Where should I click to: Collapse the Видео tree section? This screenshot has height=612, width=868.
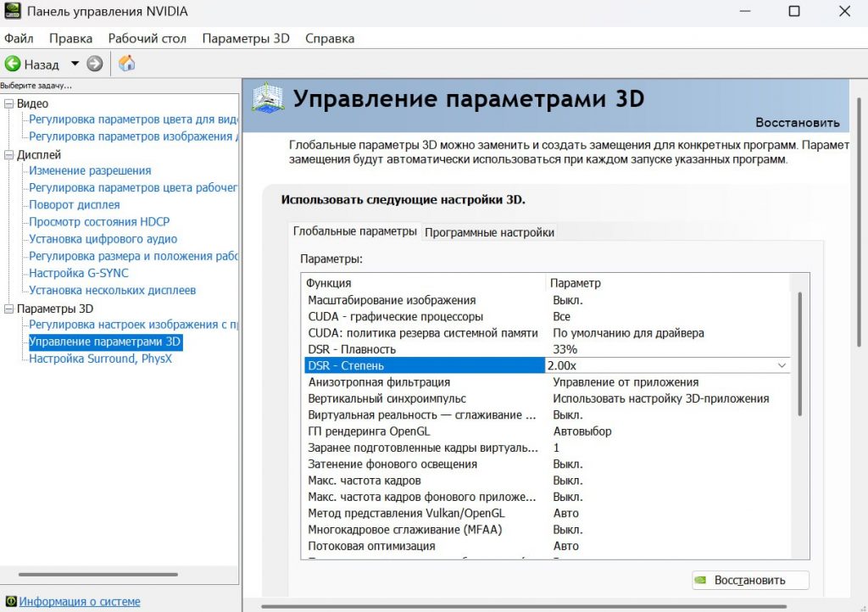point(8,103)
